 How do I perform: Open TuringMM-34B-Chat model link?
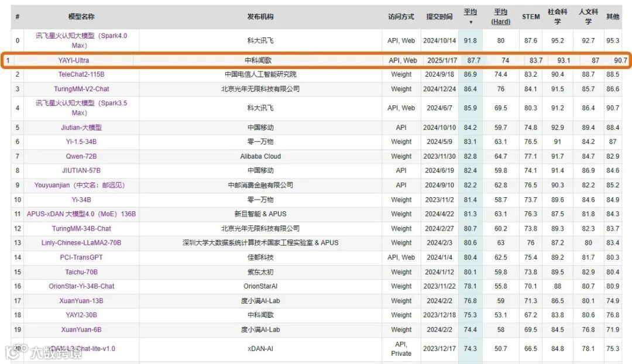tap(81, 229)
